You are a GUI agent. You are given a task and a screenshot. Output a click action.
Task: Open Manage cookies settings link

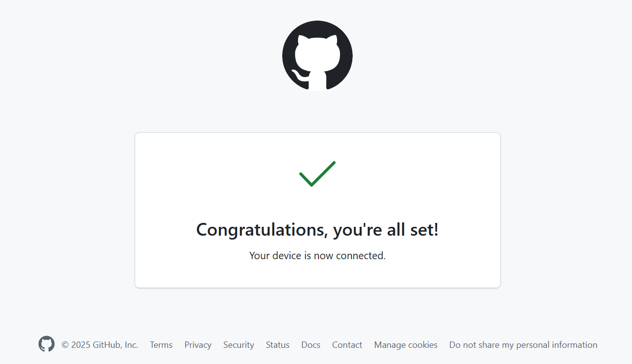(x=406, y=345)
